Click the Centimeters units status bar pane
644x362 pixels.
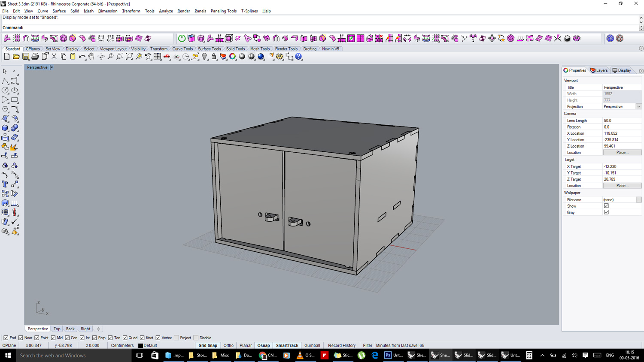122,345
